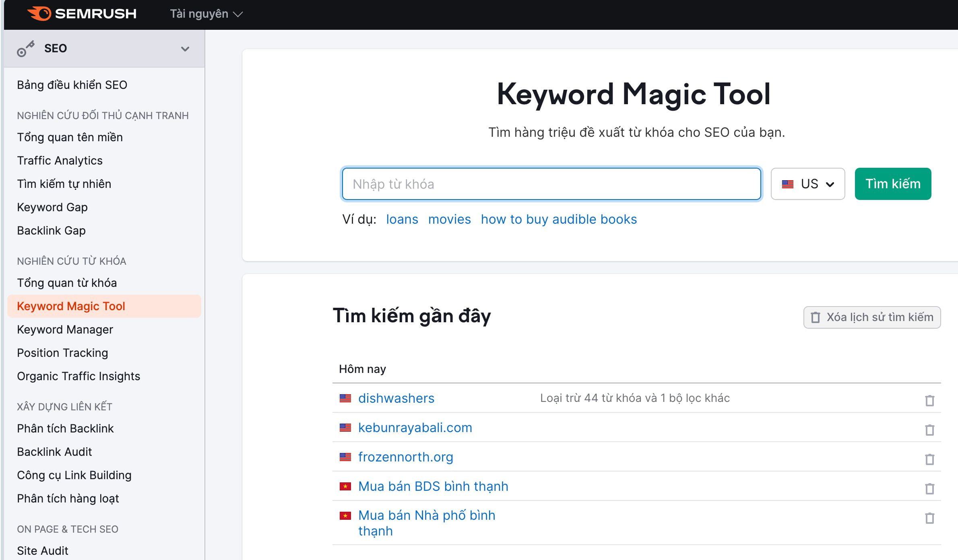Open Tìm kiếm tự nhiên

click(64, 184)
